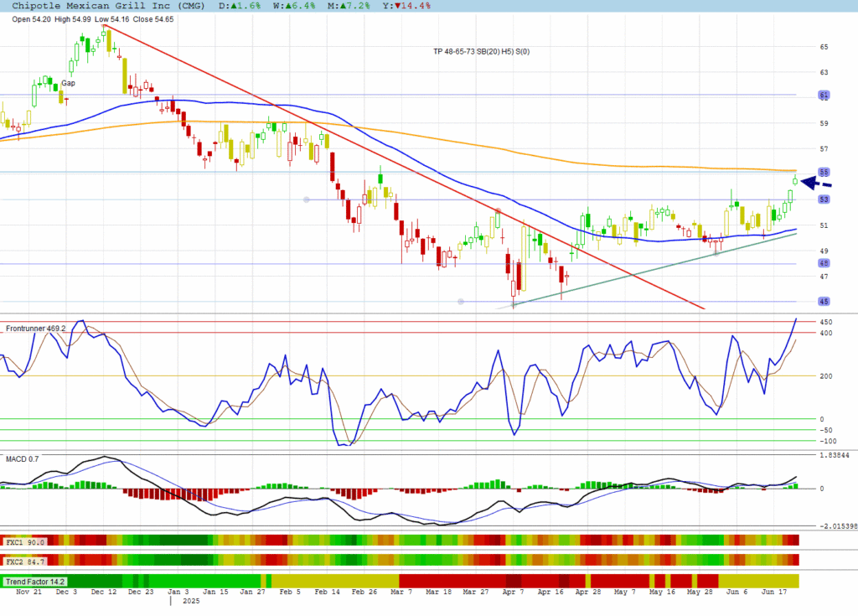858x616 pixels.
Task: Click the 200 Frontrunner axis value
Action: tap(825, 376)
